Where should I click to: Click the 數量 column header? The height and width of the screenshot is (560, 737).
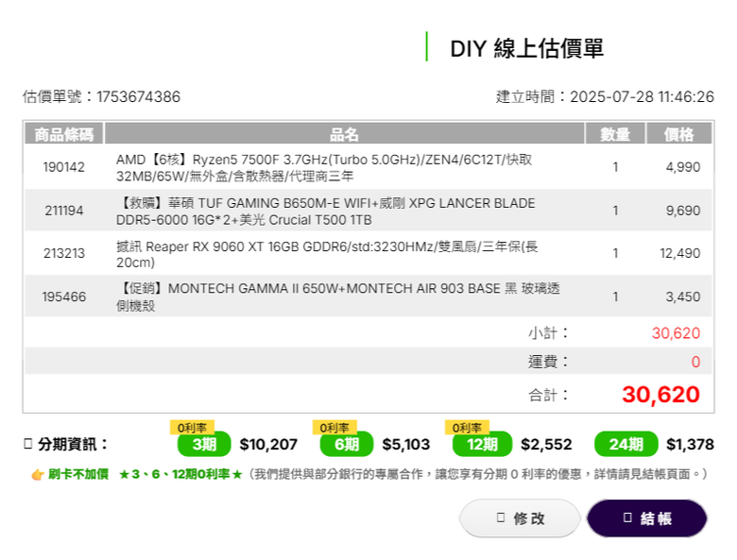tap(615, 134)
